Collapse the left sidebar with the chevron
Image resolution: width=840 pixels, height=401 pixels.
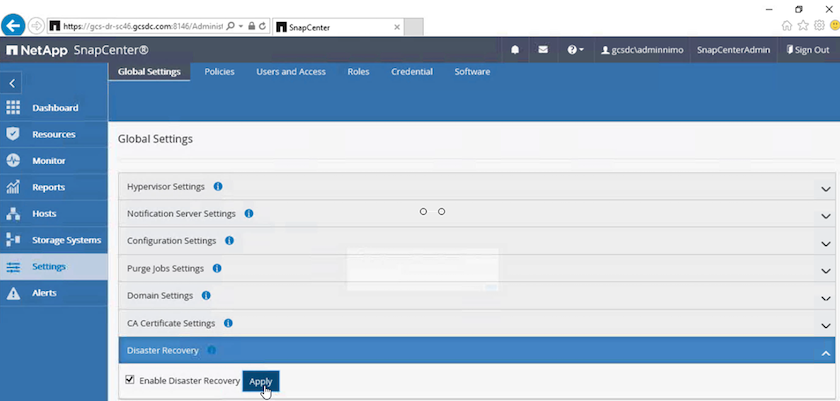click(x=12, y=83)
